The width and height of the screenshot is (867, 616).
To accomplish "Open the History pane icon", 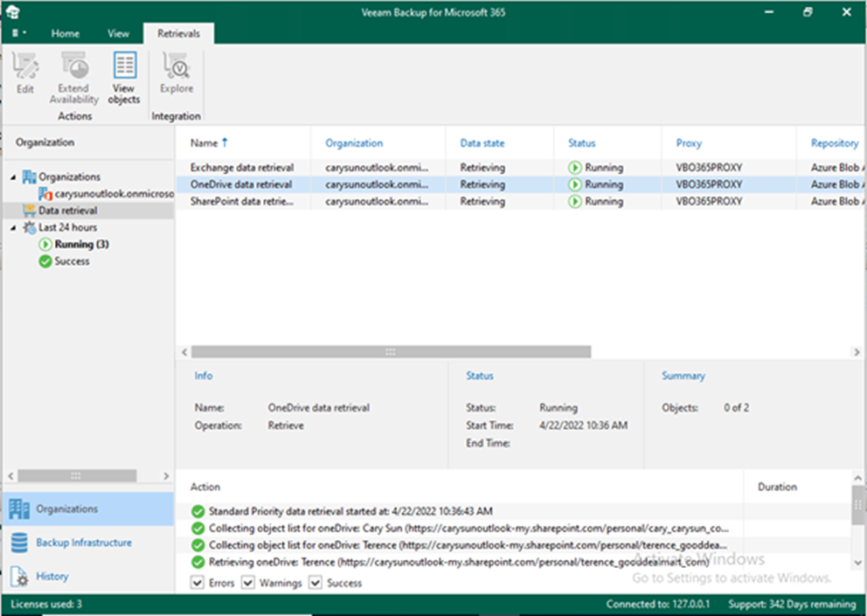I will point(19,577).
